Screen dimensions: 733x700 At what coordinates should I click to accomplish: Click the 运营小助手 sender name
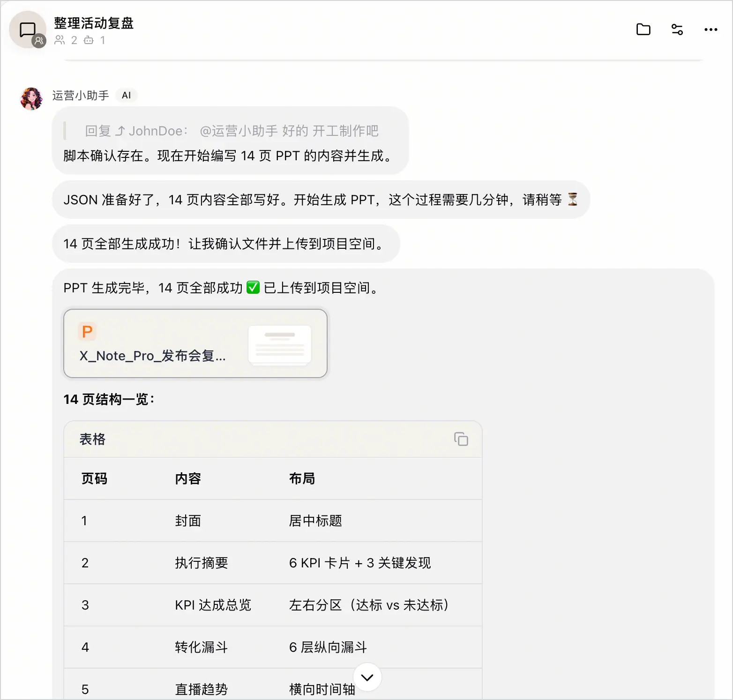pyautogui.click(x=81, y=96)
